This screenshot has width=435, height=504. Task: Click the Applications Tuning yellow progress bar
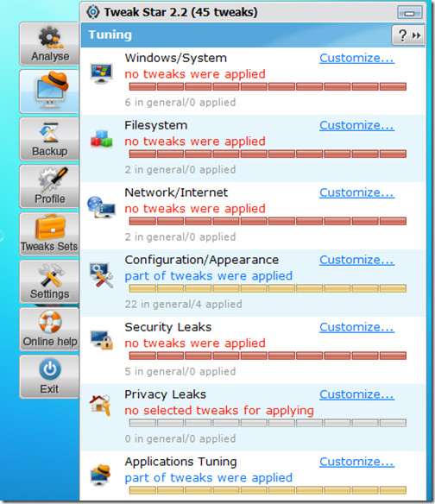[x=268, y=490]
